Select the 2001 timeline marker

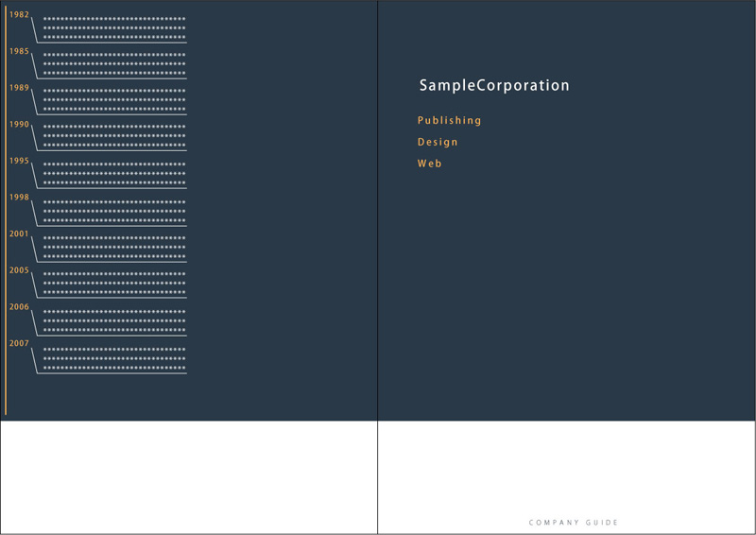(x=19, y=234)
